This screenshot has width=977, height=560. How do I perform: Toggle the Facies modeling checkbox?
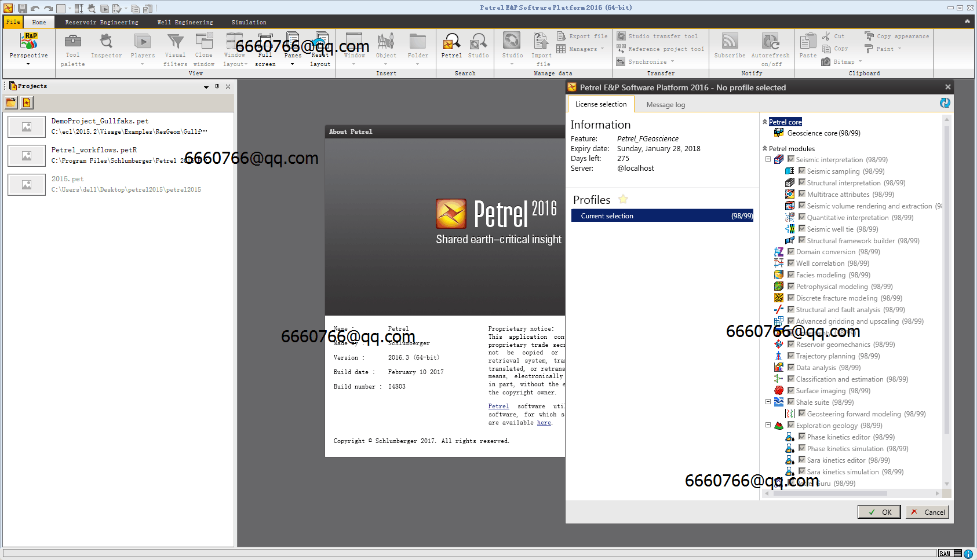click(790, 274)
